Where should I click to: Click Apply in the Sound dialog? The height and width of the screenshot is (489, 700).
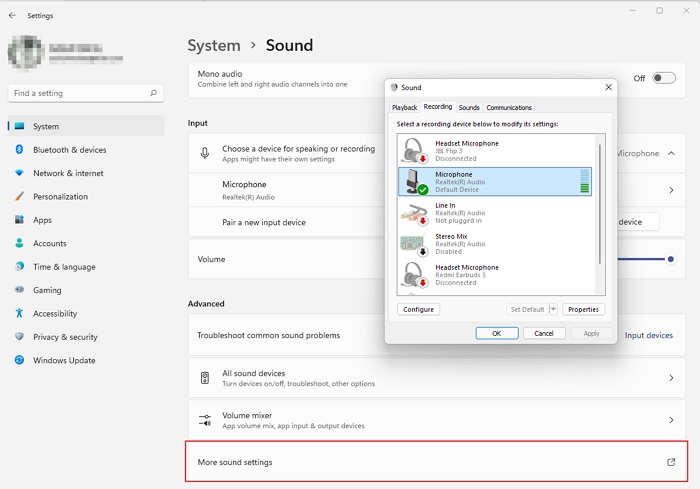tap(592, 333)
